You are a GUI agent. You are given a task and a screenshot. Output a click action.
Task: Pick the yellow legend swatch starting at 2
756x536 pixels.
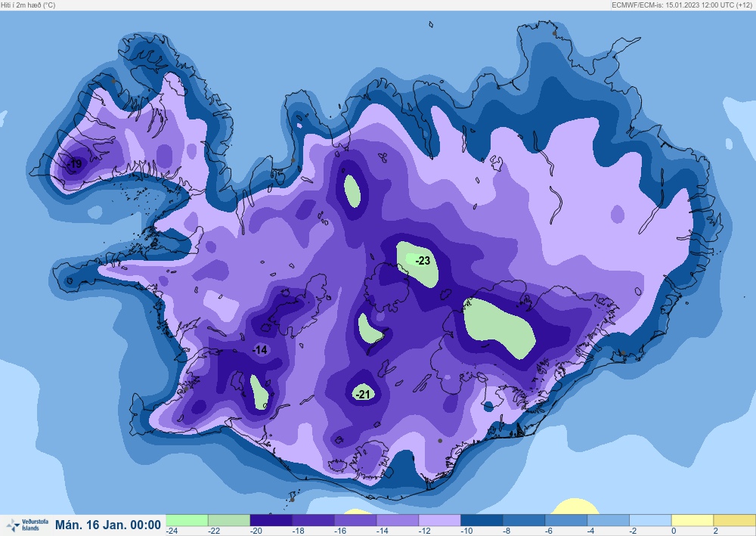click(x=734, y=520)
